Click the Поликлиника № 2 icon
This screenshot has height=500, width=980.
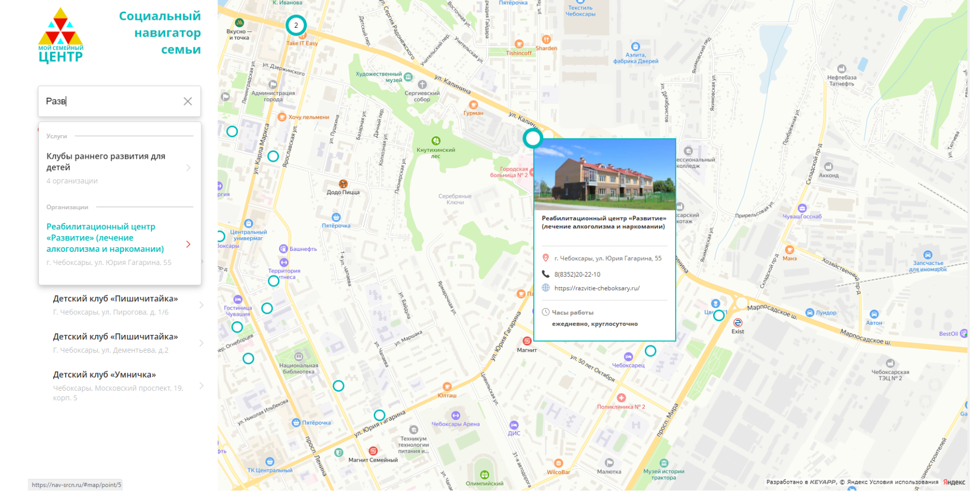pyautogui.click(x=621, y=398)
